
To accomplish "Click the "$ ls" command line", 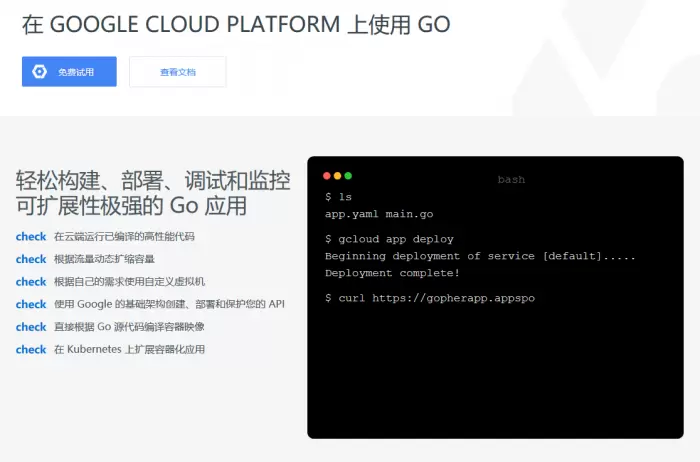I will tap(338, 197).
